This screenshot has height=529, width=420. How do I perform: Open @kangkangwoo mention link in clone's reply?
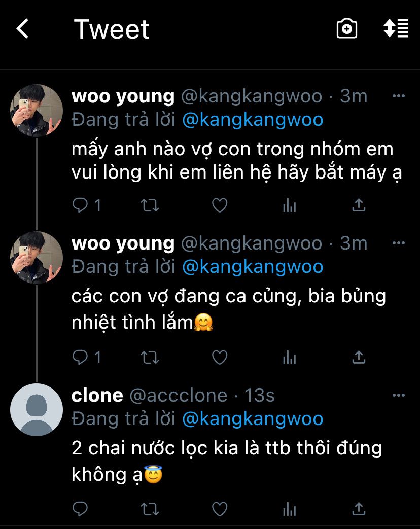[x=252, y=419]
